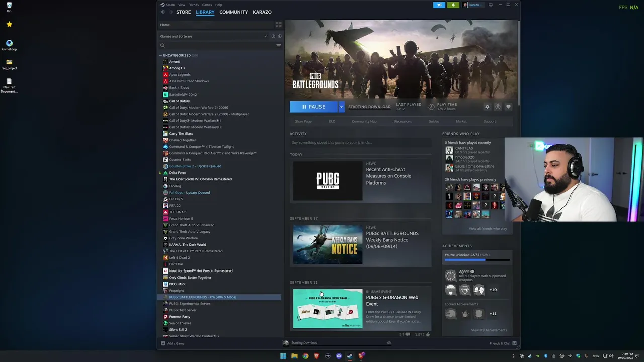Switch to the COMMUNITY tab

click(233, 12)
